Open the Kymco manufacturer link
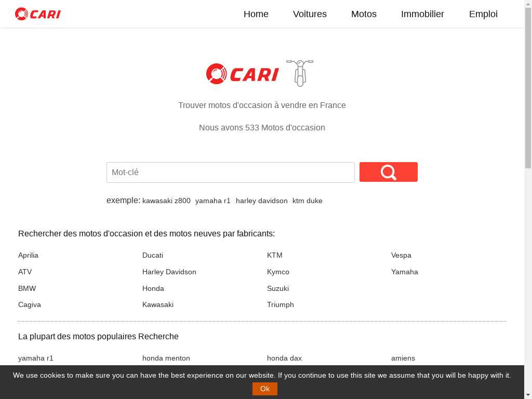532x399 pixels. (278, 272)
